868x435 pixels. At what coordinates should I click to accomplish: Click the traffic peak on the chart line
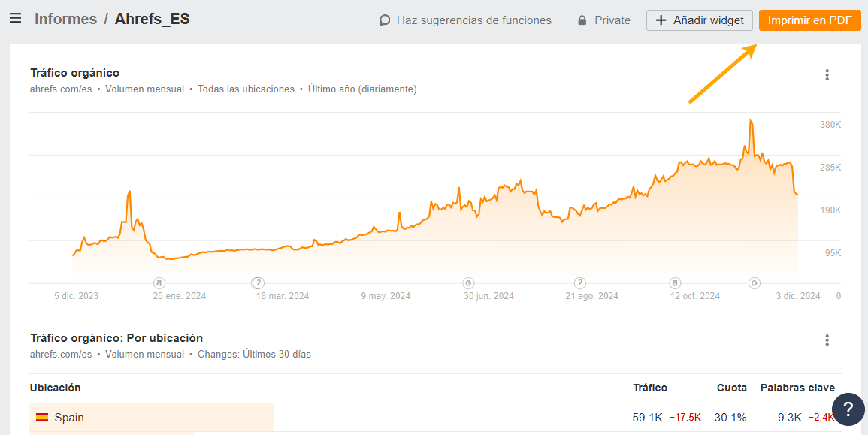[751, 120]
